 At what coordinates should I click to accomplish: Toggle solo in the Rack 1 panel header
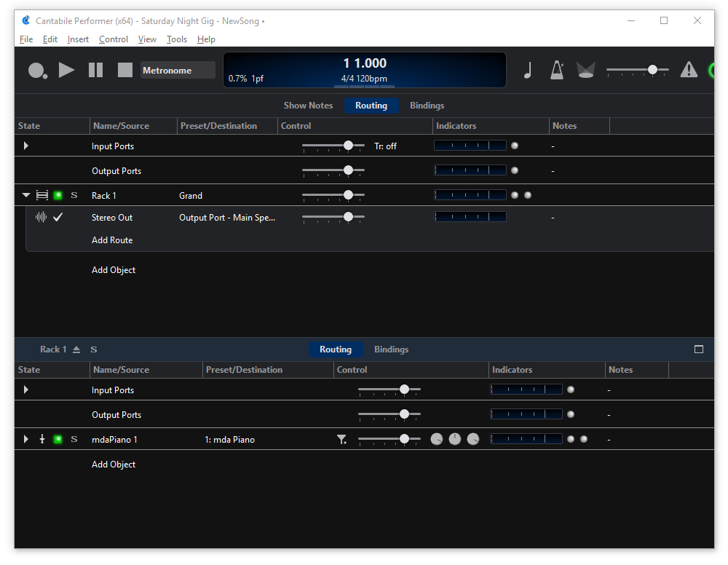(x=94, y=349)
